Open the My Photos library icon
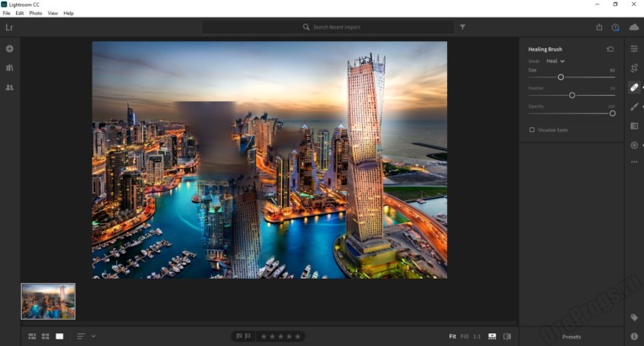Screen dimensions: 644x346 coord(9,68)
